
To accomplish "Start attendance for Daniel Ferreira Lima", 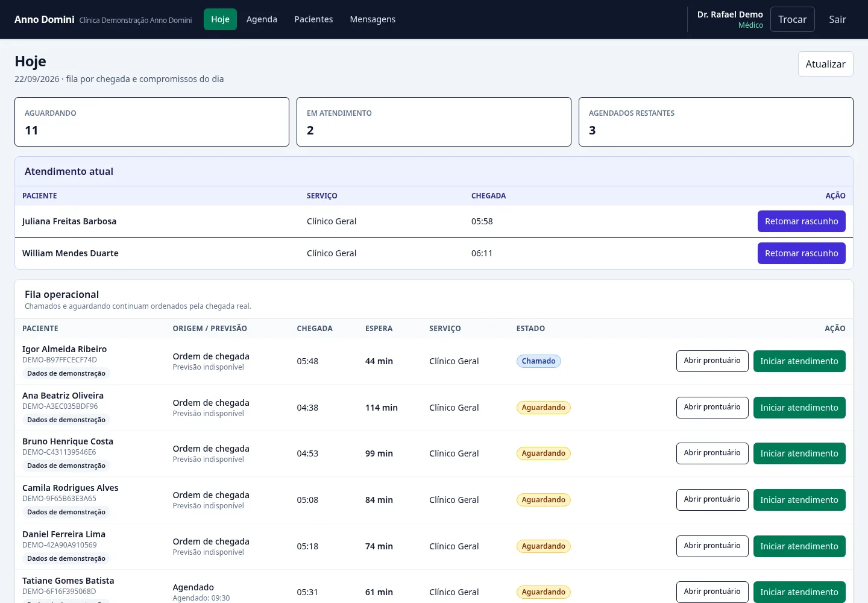I will [799, 546].
